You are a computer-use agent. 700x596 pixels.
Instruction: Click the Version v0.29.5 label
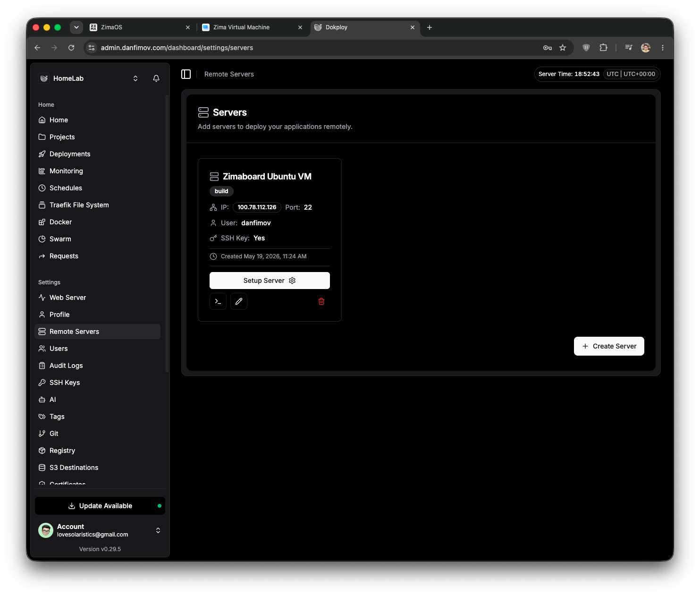(100, 549)
